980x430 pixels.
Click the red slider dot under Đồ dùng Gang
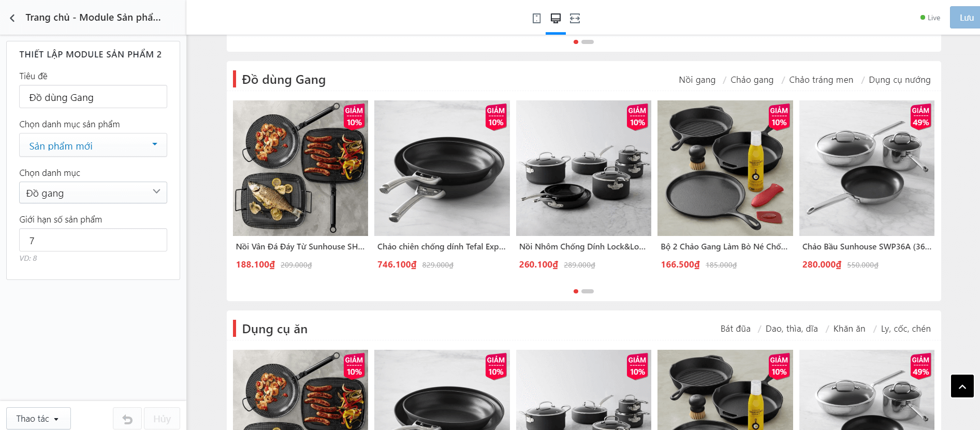pyautogui.click(x=576, y=291)
